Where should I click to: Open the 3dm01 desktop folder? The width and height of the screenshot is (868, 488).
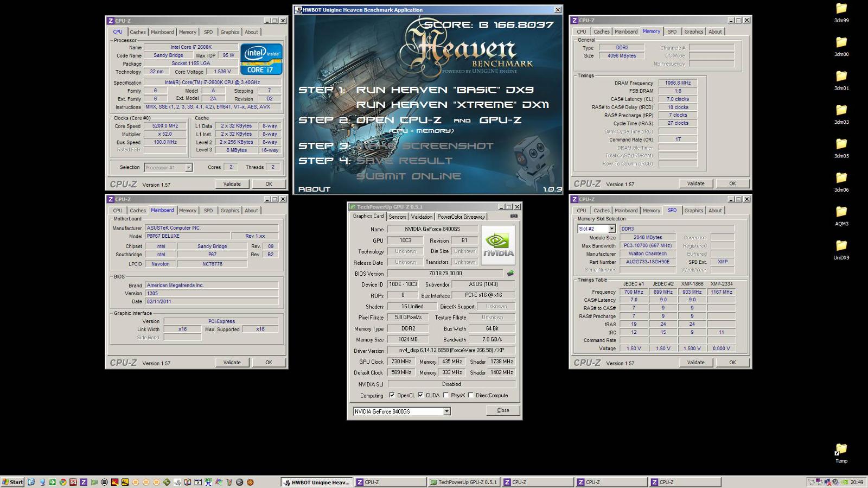click(841, 80)
